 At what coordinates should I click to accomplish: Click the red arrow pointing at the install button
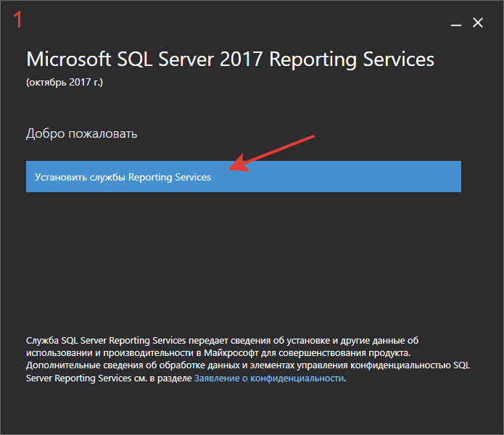click(271, 154)
